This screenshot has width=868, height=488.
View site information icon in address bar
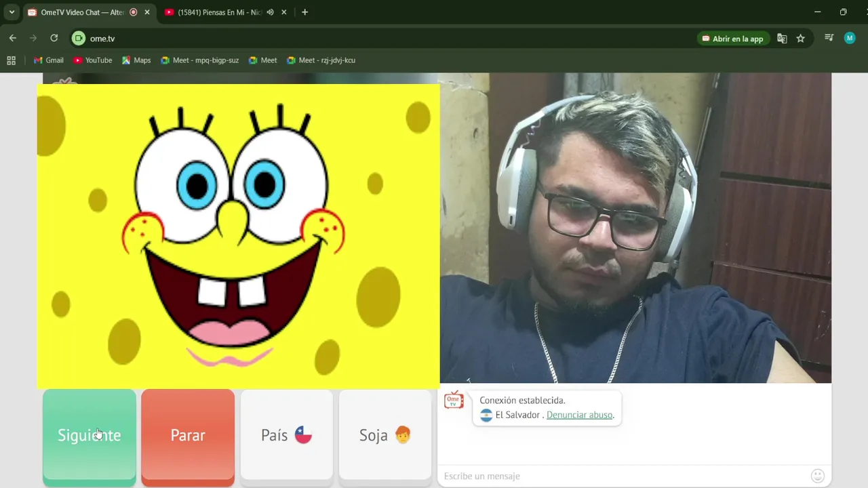coord(79,39)
